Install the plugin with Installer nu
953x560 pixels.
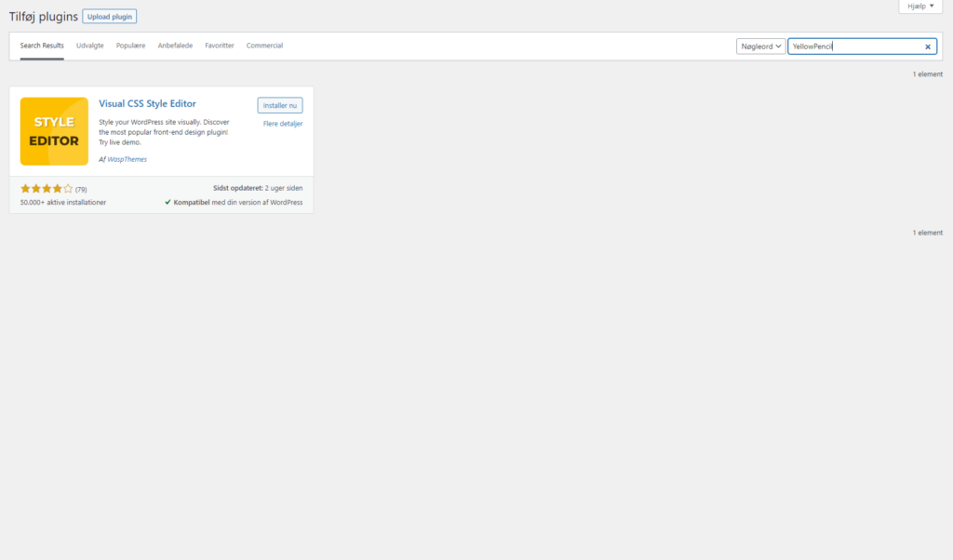tap(280, 105)
